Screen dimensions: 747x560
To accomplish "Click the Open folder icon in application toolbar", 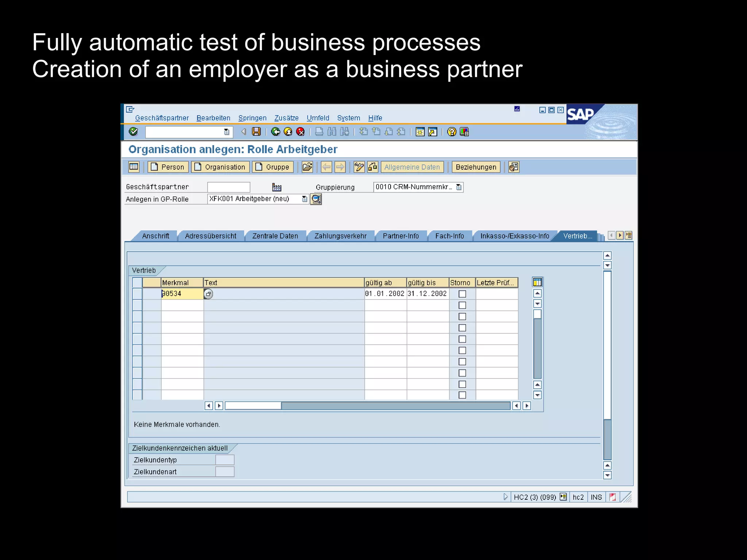I will point(307,167).
